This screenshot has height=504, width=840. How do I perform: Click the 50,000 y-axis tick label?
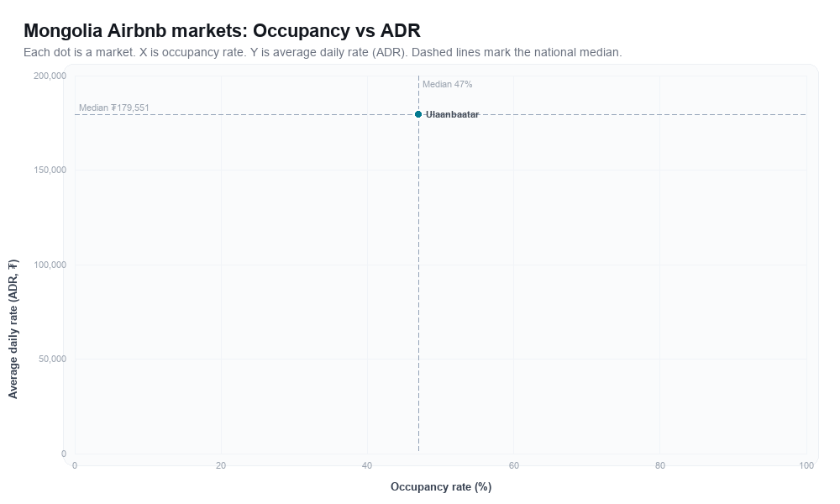[x=52, y=359]
